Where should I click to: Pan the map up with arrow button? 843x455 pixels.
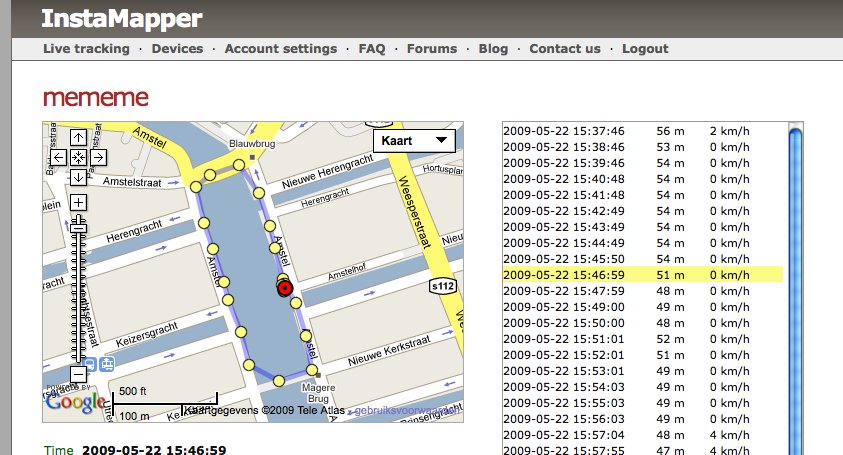tap(78, 137)
